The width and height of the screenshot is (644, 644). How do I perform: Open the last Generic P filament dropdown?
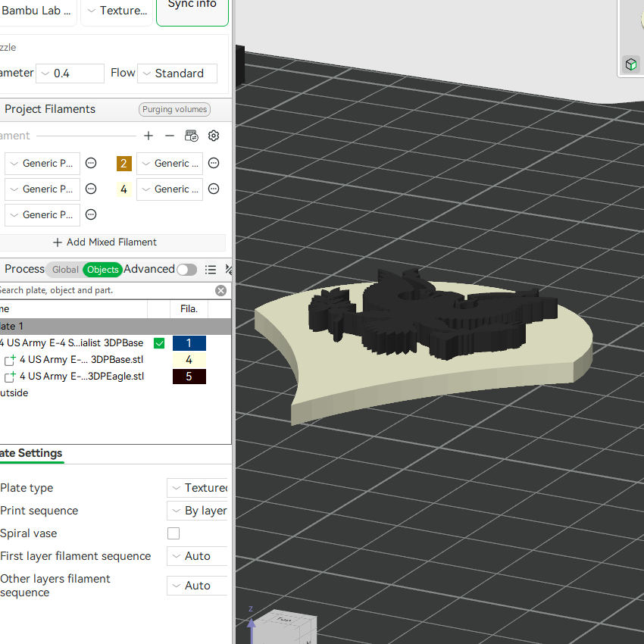42,215
